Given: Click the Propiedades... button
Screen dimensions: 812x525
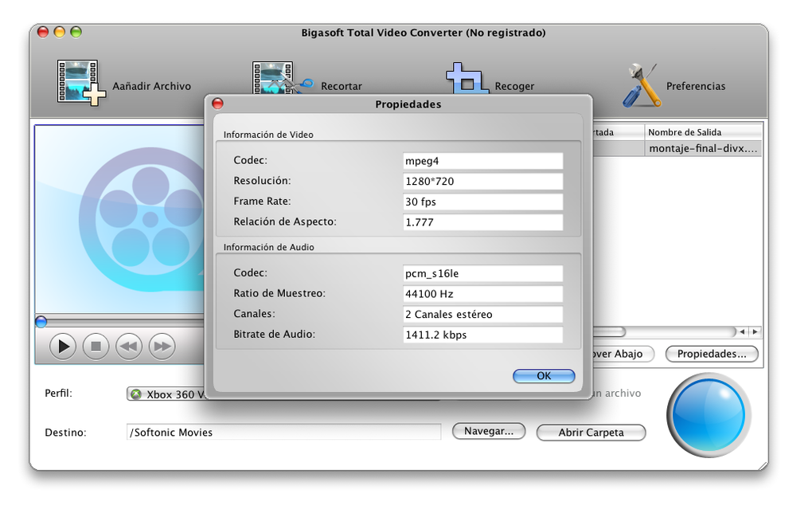Looking at the screenshot, I should point(712,354).
